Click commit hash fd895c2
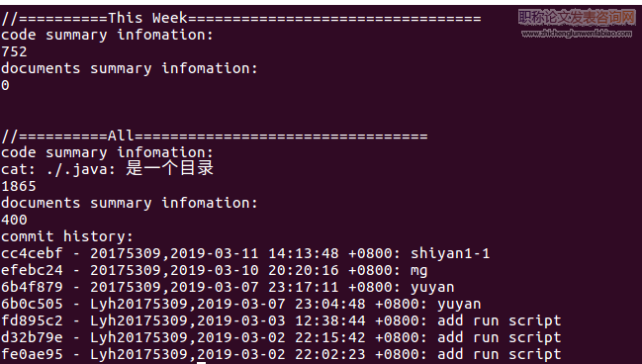642x364 pixels. (x=32, y=320)
